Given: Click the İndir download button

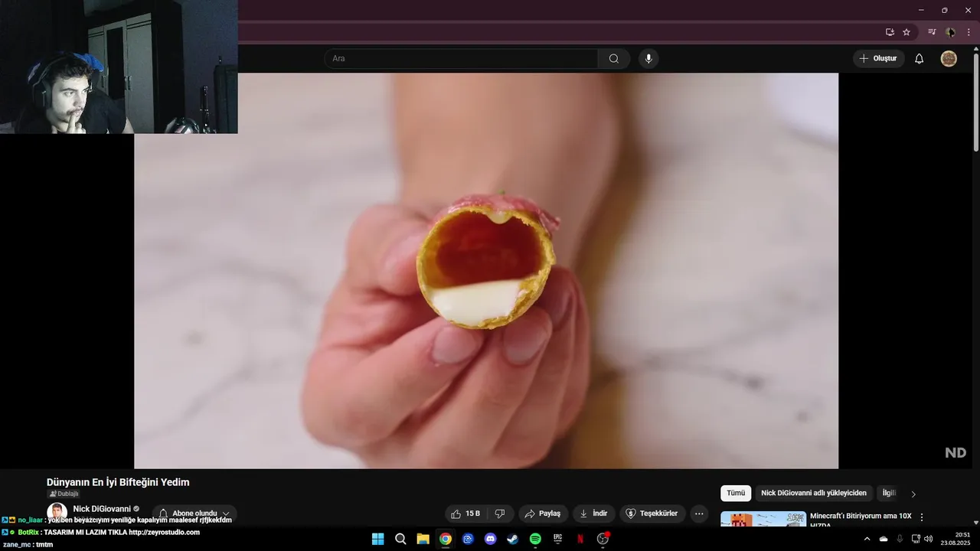Looking at the screenshot, I should [x=594, y=514].
